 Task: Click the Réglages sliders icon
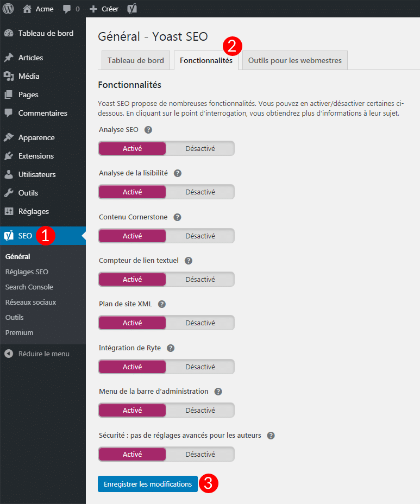9,211
